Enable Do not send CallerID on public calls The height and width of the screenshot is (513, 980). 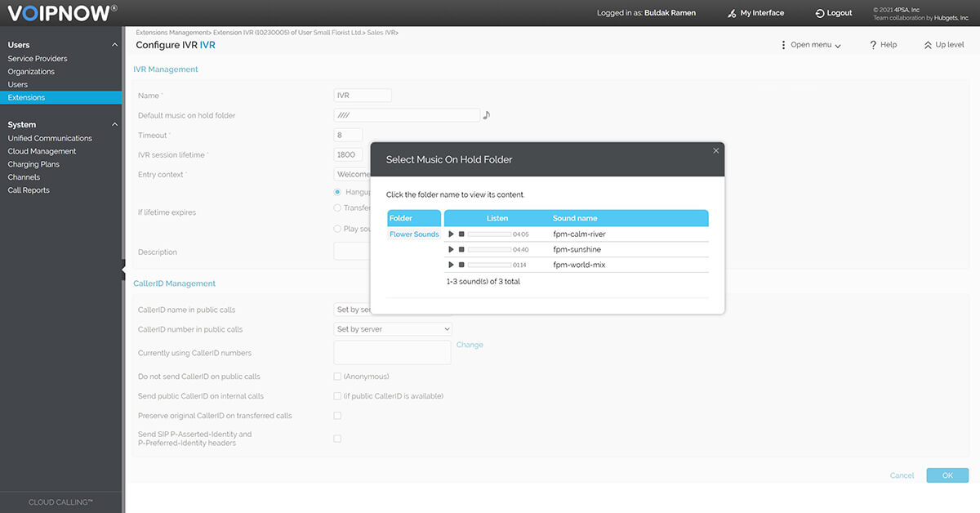point(337,377)
